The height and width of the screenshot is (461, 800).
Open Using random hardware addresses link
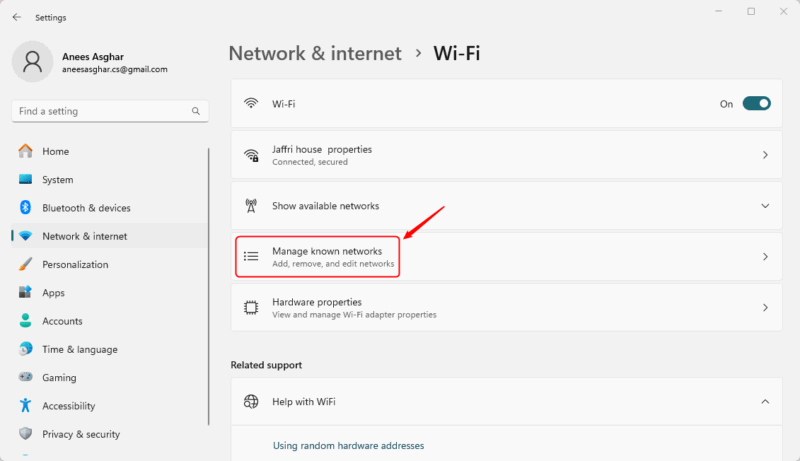(x=348, y=446)
